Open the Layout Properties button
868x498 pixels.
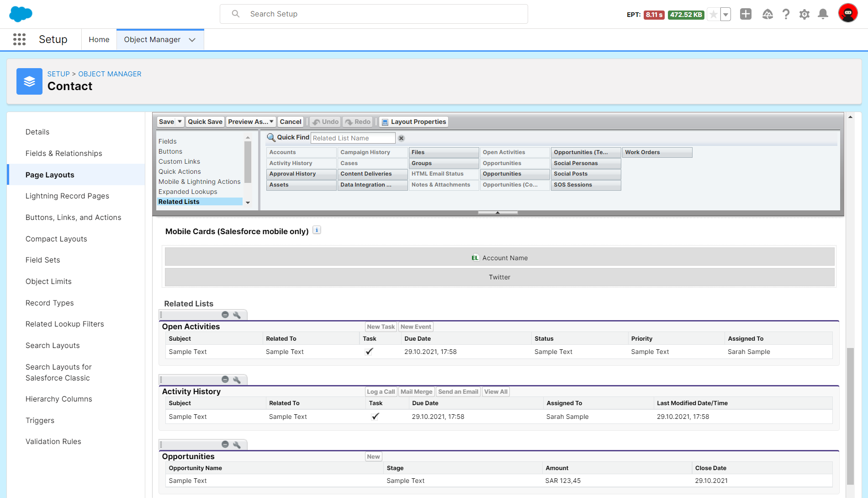tap(413, 122)
